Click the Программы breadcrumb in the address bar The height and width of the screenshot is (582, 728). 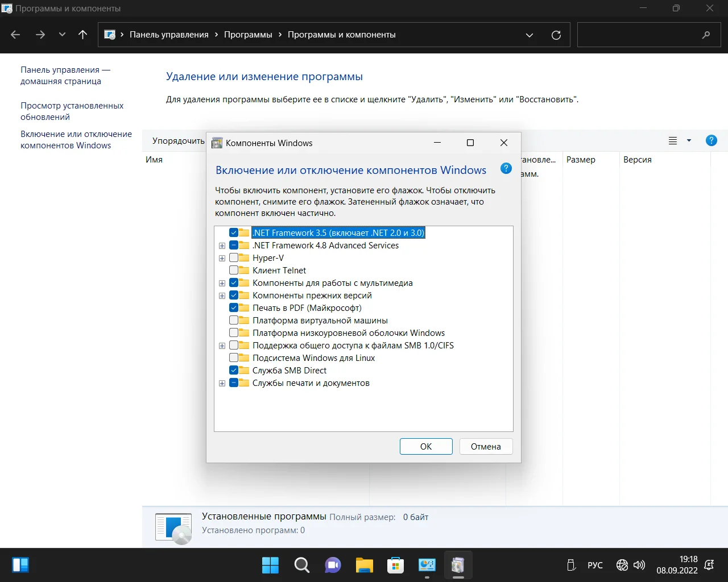[x=248, y=35]
